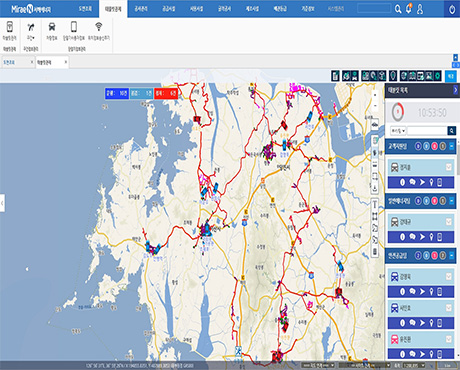
Task: Click the magnifier search icon in top bar
Action: click(x=398, y=9)
